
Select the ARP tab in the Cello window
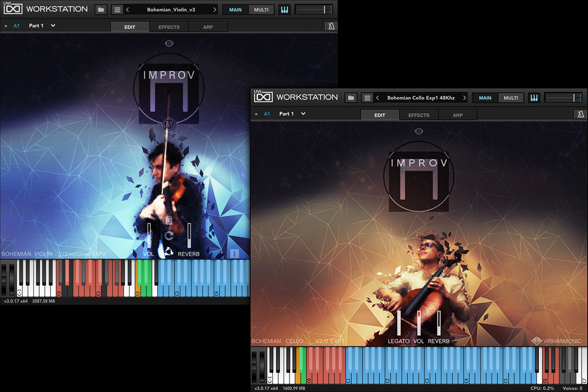[458, 115]
